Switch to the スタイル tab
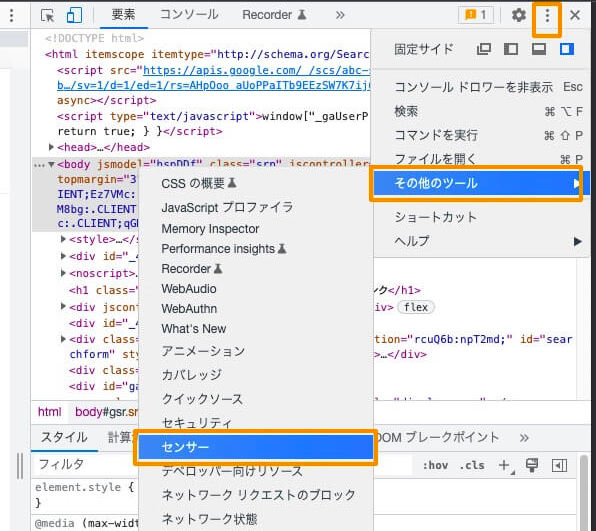The width and height of the screenshot is (596, 531). [64, 437]
